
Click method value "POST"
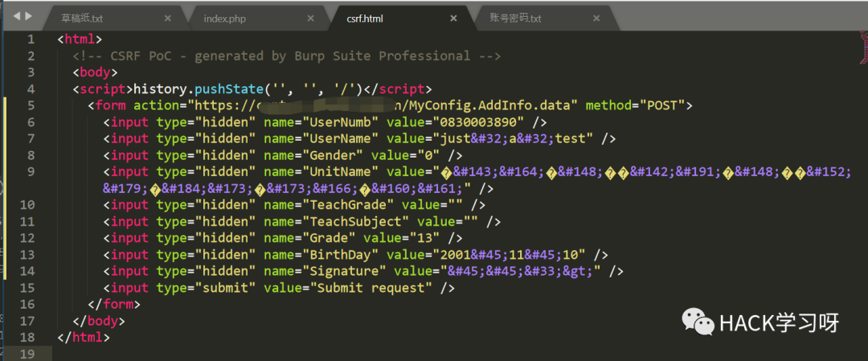pos(662,105)
